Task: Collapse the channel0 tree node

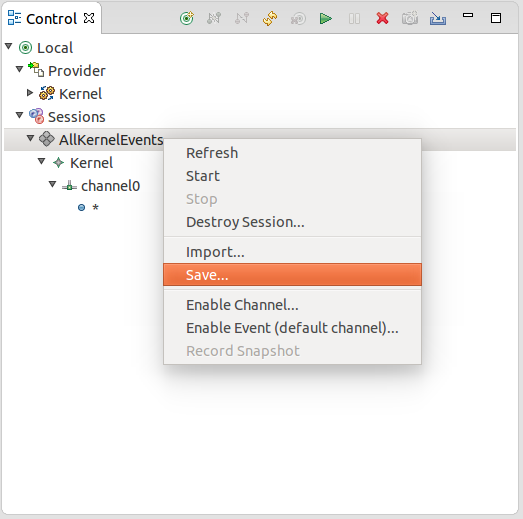Action: pos(52,184)
